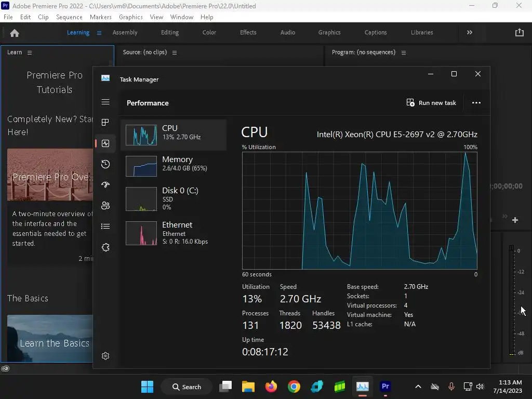532x399 pixels.
Task: Switch to the Learning workspace tab
Action: coord(78,33)
